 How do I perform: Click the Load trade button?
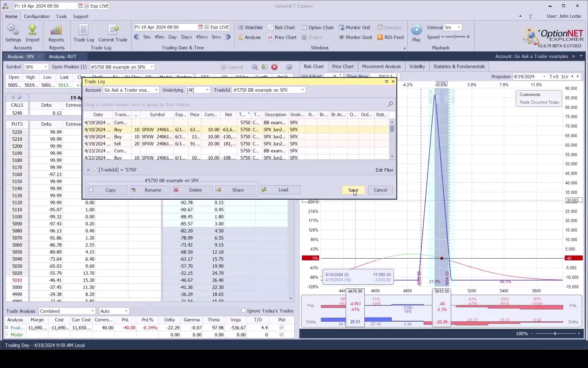click(x=280, y=190)
